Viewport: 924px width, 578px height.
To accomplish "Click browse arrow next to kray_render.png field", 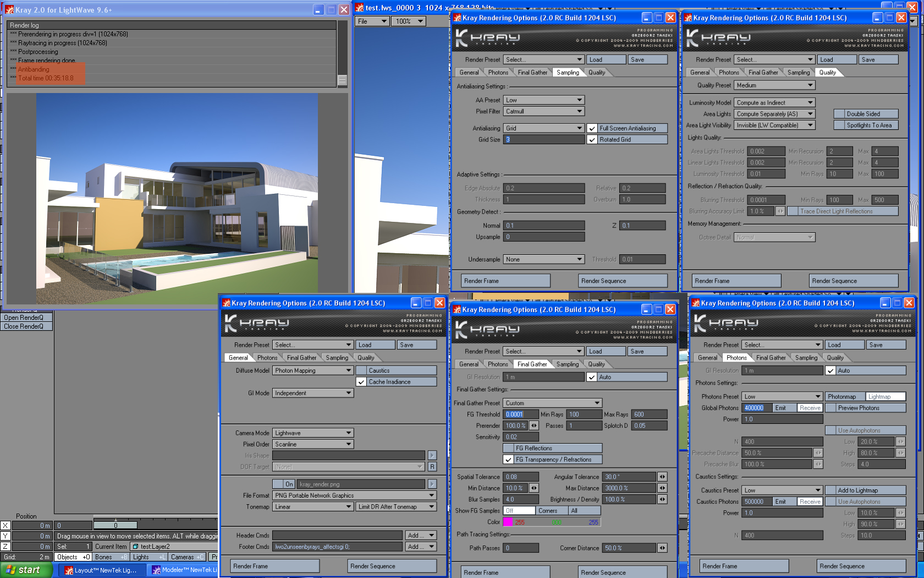I will 432,484.
